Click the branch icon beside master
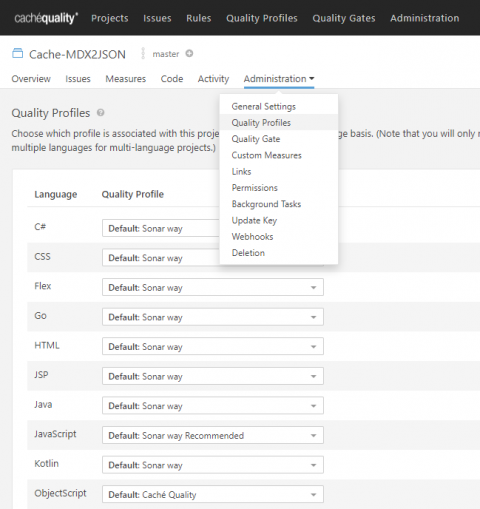 point(143,53)
